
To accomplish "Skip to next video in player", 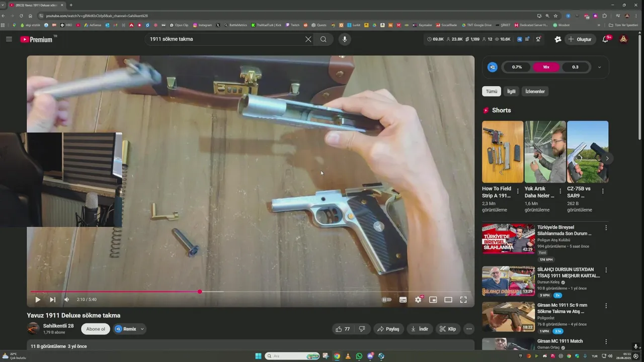I will [52, 300].
